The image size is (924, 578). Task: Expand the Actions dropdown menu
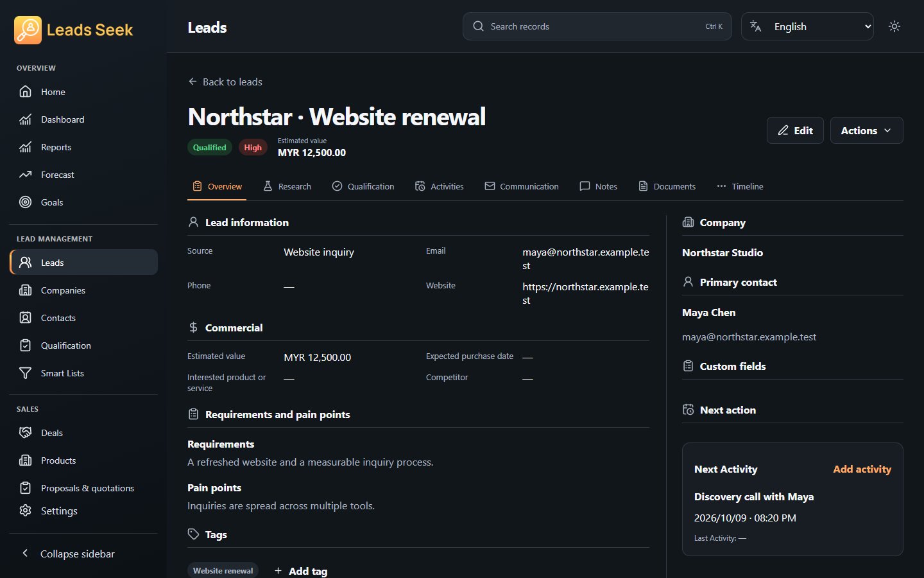(x=866, y=130)
